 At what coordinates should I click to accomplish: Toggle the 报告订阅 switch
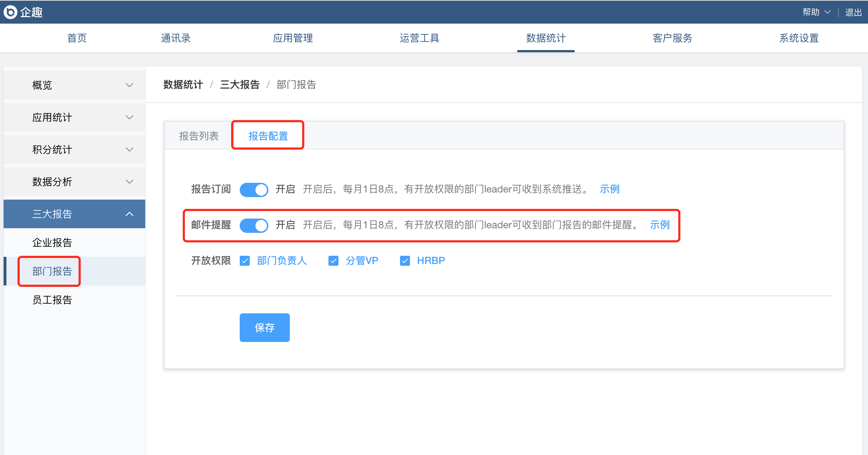pyautogui.click(x=254, y=190)
